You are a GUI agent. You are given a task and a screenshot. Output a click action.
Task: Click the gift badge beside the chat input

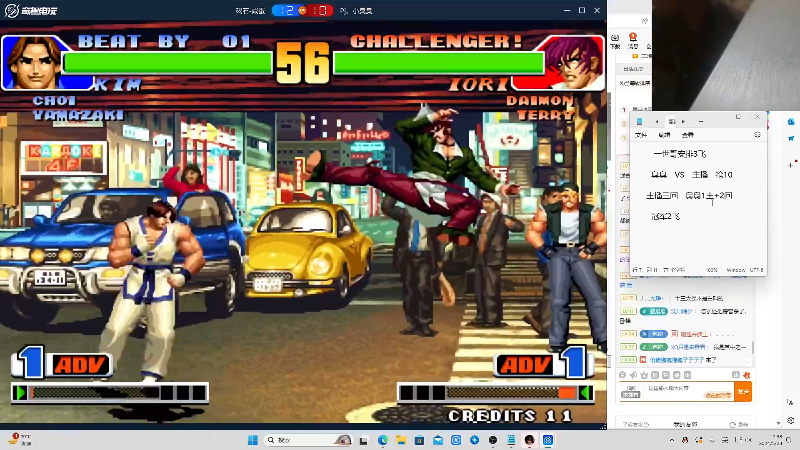[x=631, y=392]
